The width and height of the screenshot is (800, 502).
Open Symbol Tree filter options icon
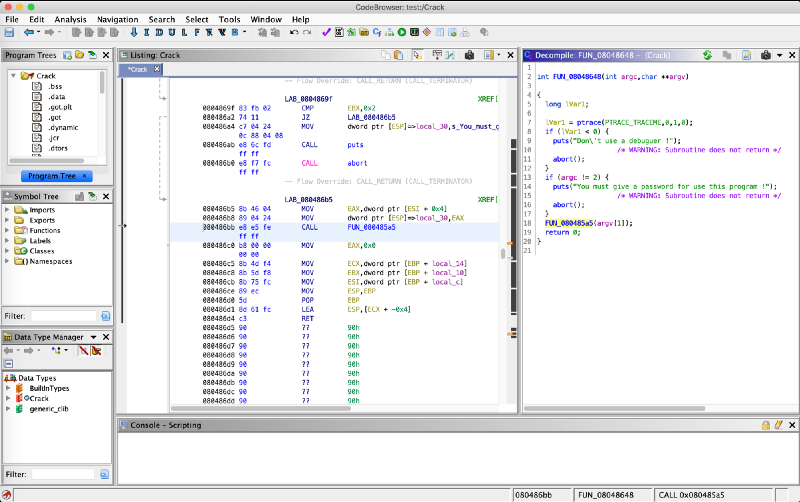[x=106, y=316]
